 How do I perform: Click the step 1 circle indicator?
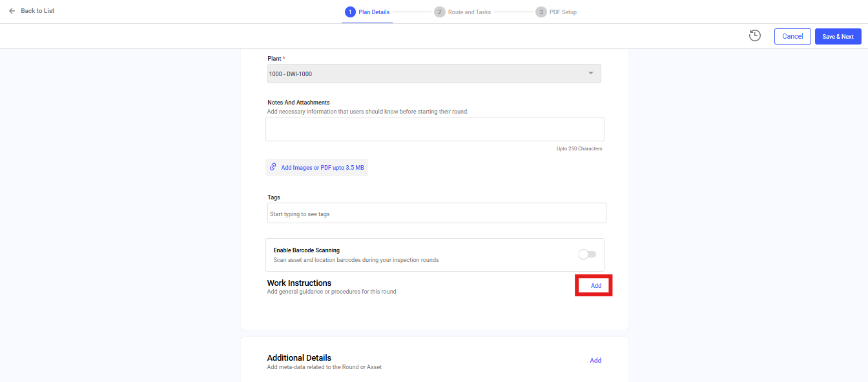pos(350,12)
